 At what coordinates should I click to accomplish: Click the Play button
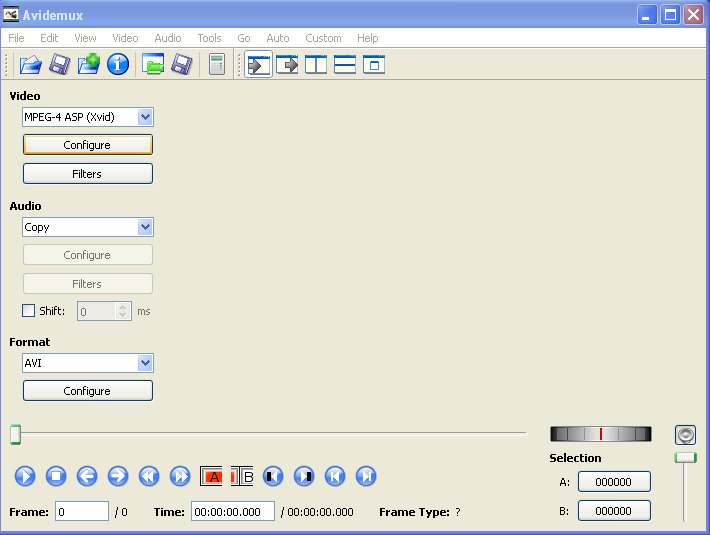[25, 476]
